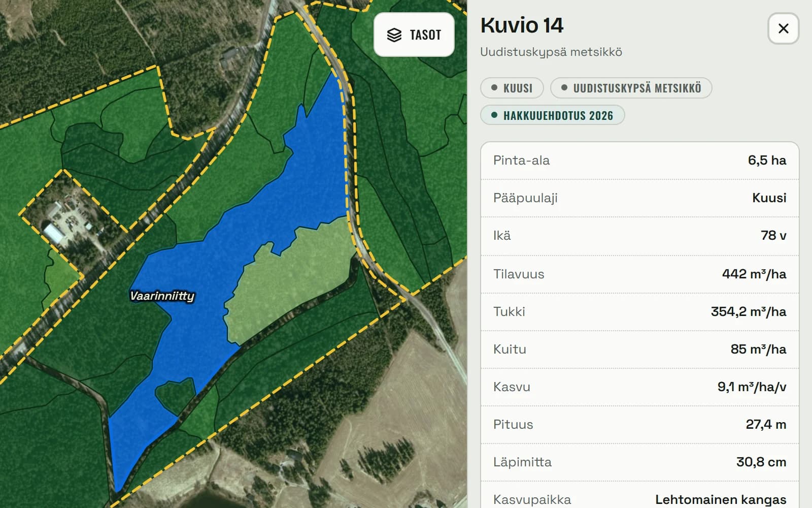Click the Kuusi value in Pääpuulaji row
The width and height of the screenshot is (812, 508).
coord(769,198)
